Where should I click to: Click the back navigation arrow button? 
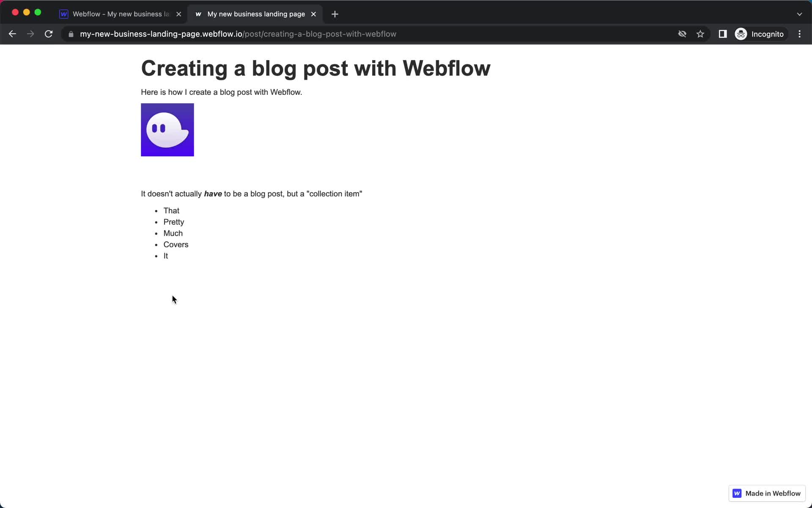point(12,34)
